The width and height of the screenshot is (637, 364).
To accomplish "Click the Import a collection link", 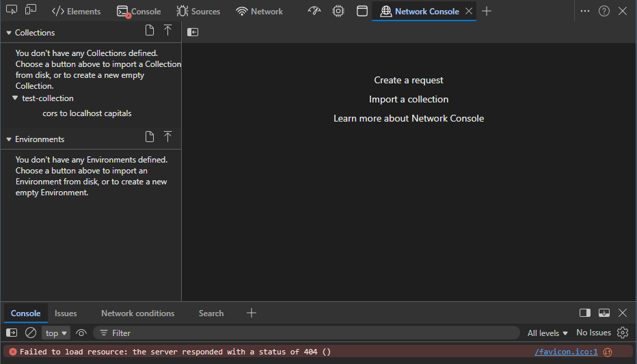I will pos(409,99).
